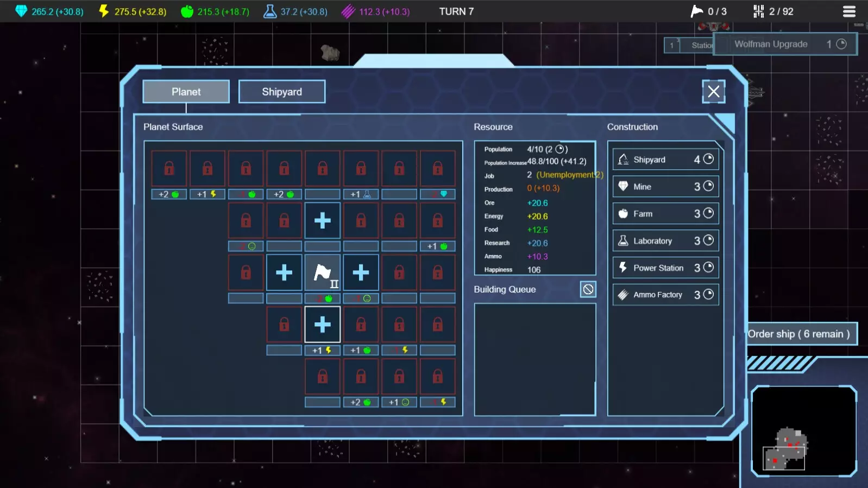The height and width of the screenshot is (488, 868).
Task: Click the Building Queue heading
Action: point(505,289)
